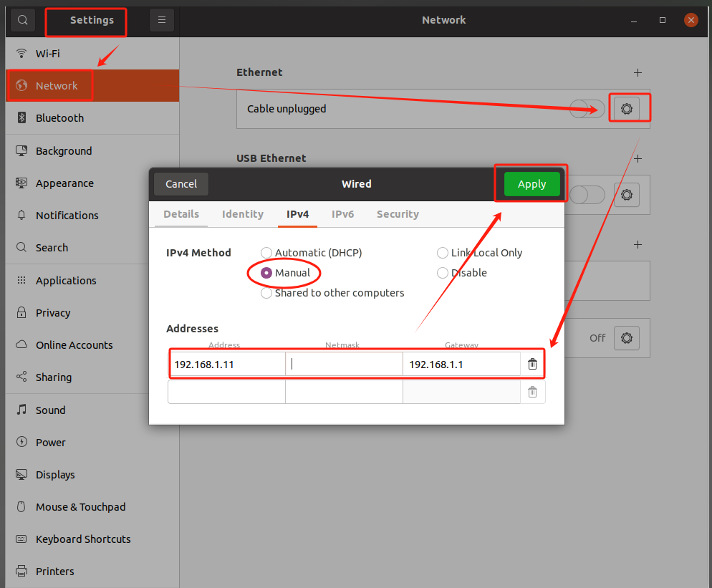Add new USB Ethernet connection with plus
This screenshot has width=712, height=588.
638,158
